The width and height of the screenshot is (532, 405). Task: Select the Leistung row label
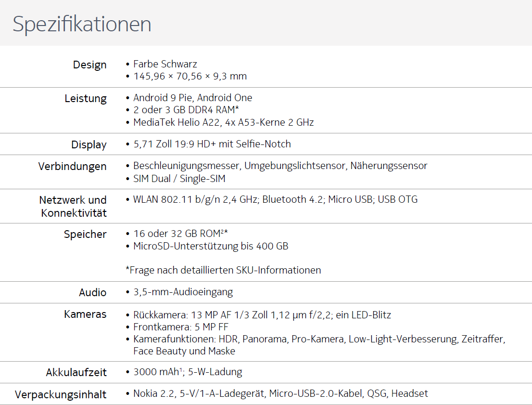[x=86, y=99]
